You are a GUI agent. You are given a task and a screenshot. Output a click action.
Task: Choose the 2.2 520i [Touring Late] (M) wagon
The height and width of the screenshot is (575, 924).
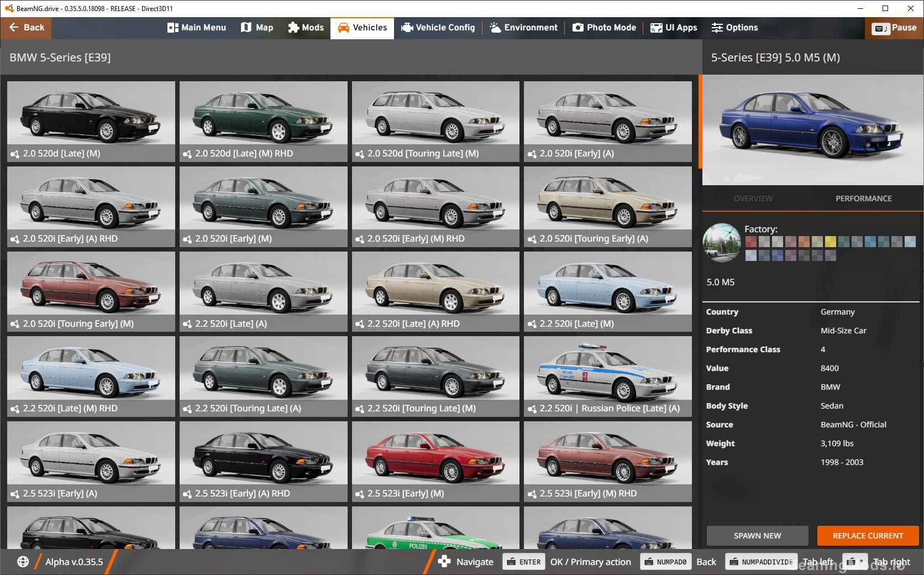(435, 377)
